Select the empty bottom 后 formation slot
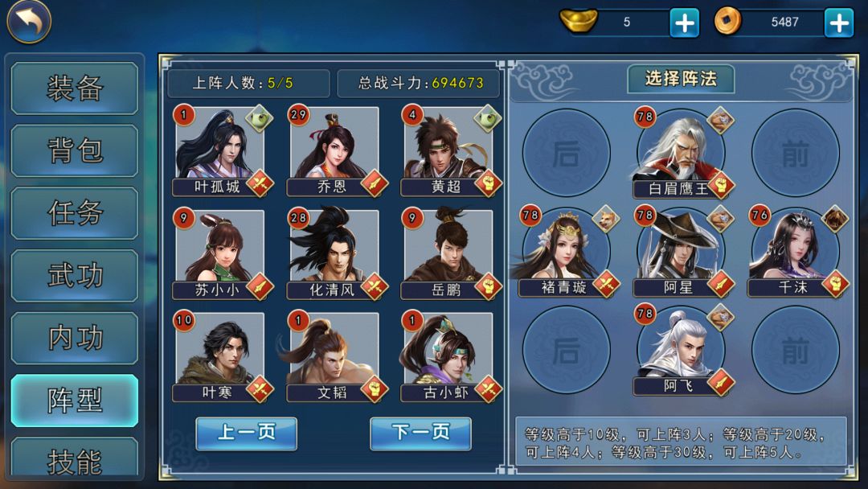 tap(567, 349)
